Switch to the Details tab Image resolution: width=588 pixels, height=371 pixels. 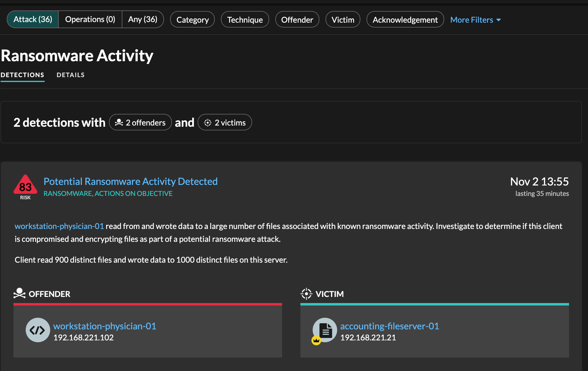pos(71,75)
